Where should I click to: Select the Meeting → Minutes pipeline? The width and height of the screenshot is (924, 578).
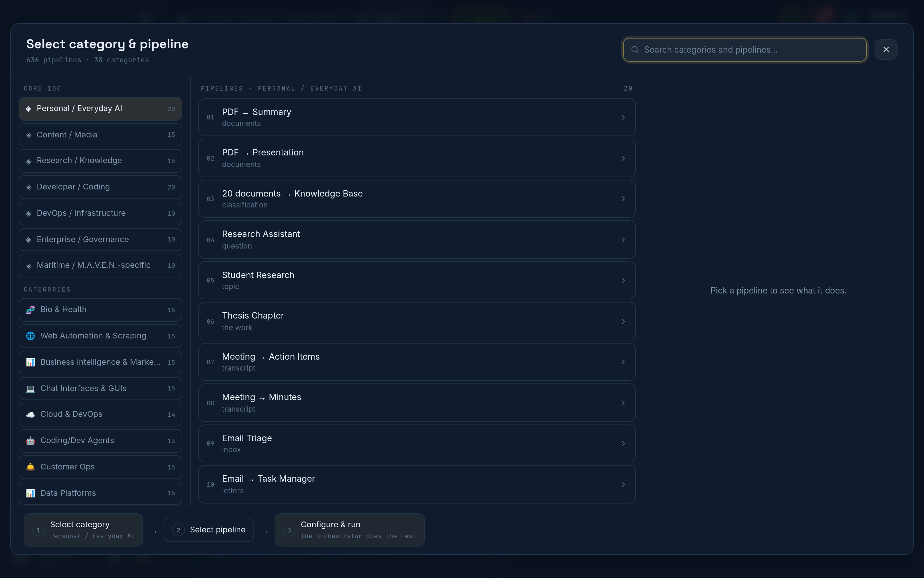(417, 403)
